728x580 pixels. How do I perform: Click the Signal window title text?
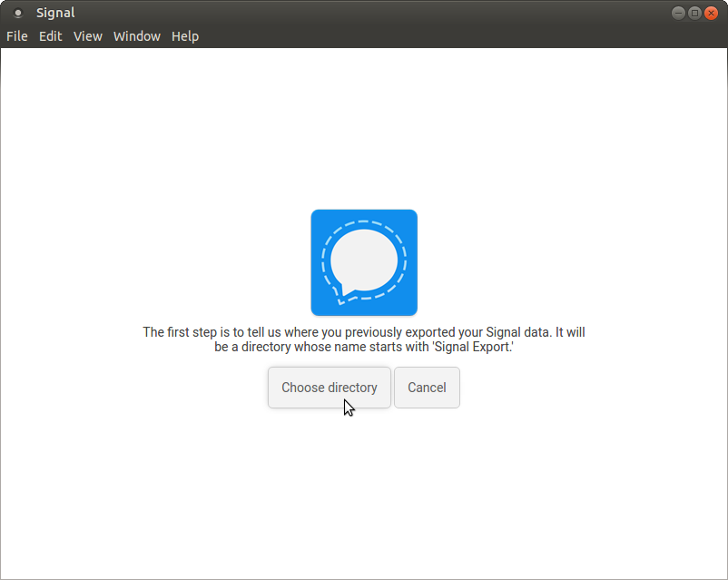point(55,12)
